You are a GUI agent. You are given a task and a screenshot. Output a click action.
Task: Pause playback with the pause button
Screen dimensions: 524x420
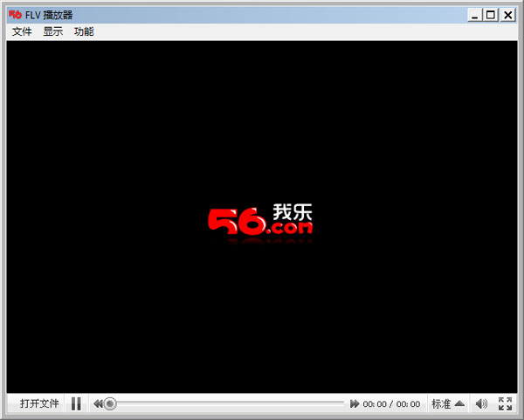pyautogui.click(x=76, y=403)
